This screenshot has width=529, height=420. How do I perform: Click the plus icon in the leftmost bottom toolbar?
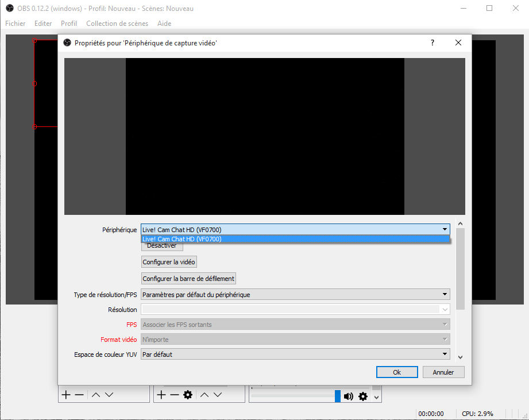pyautogui.click(x=66, y=395)
